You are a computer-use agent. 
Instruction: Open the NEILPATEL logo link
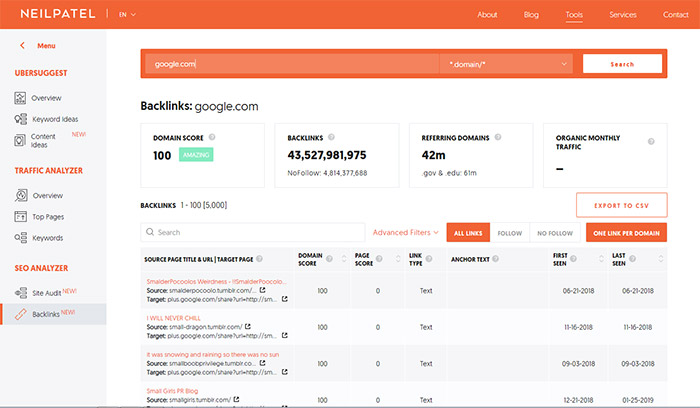coord(58,14)
